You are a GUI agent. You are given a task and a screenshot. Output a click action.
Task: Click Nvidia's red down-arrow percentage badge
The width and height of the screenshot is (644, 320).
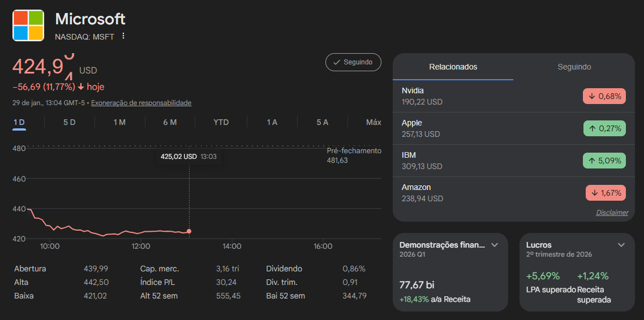[x=604, y=96]
